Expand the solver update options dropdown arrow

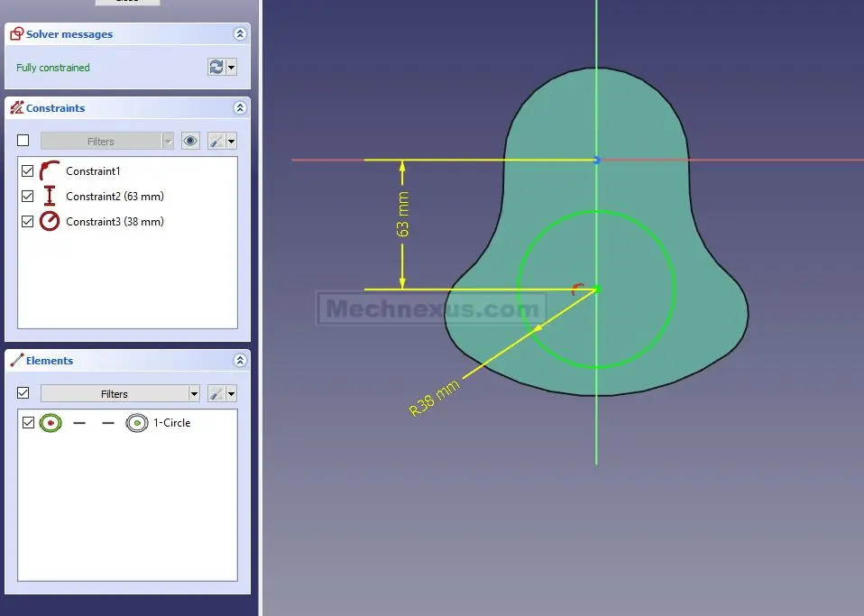(232, 68)
